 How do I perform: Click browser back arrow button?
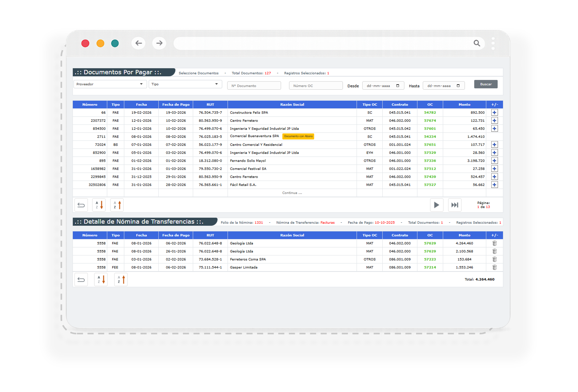click(x=138, y=43)
